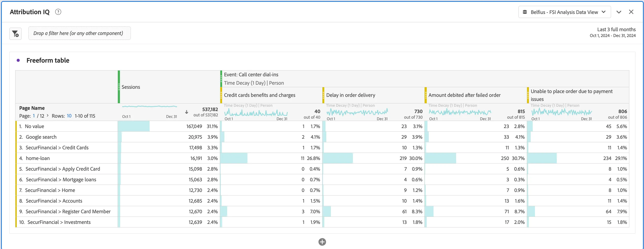This screenshot has height=249, width=644.
Task: Add a new panel with plus icon
Action: [x=322, y=242]
